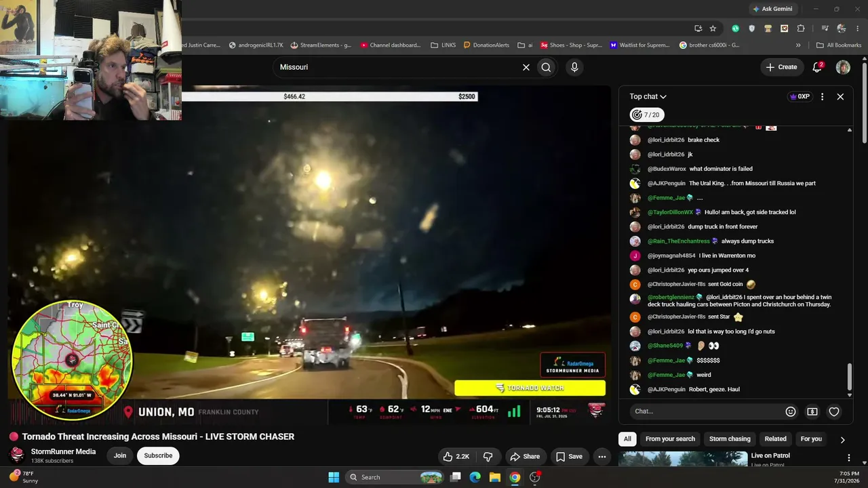
Task: Click the shield extension icon
Action: 751,28
